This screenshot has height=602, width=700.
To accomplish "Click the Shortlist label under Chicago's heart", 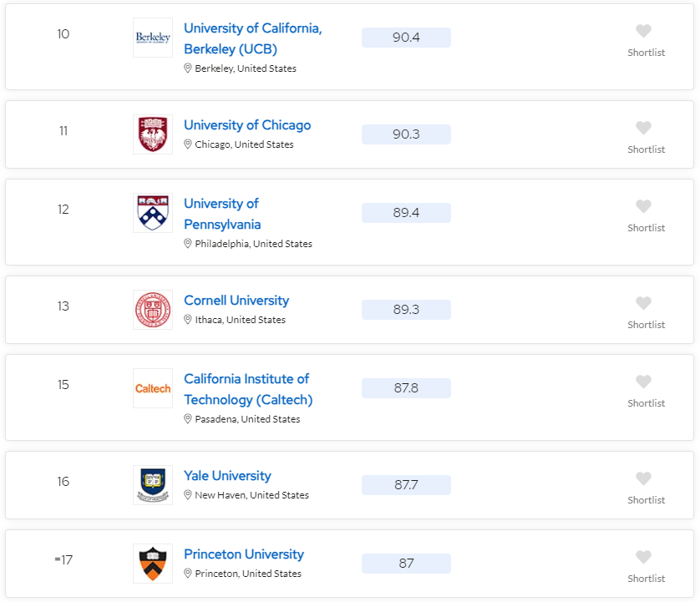I will [646, 149].
